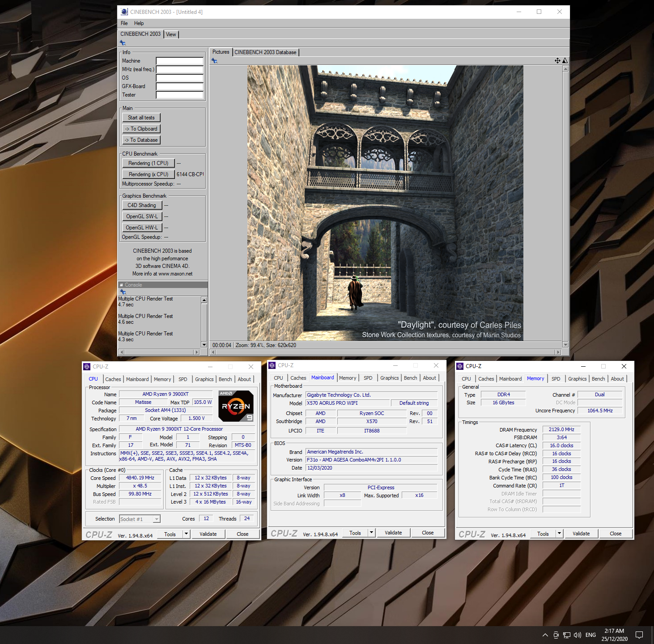The height and width of the screenshot is (644, 654).
Task: Open Tools dropdown arrow in CPU-Z CPU window
Action: tap(187, 534)
